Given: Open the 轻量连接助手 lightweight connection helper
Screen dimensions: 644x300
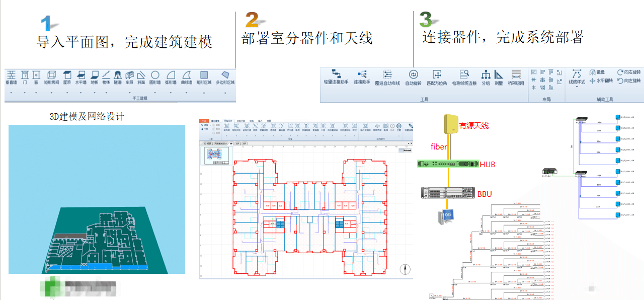Looking at the screenshot, I should [x=336, y=77].
